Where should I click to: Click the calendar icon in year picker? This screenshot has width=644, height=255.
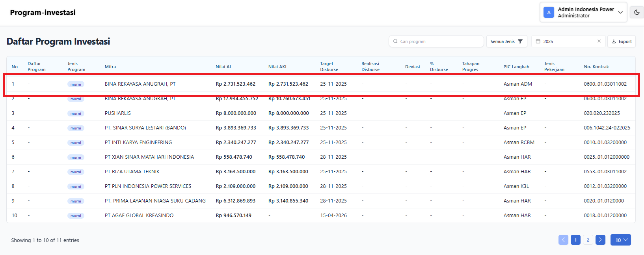(538, 41)
